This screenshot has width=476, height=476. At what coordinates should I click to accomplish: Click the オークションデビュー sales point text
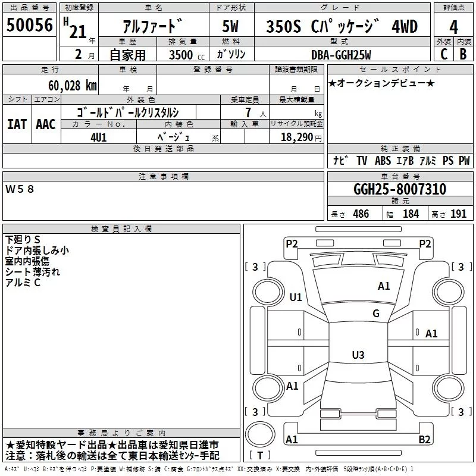click(x=381, y=83)
